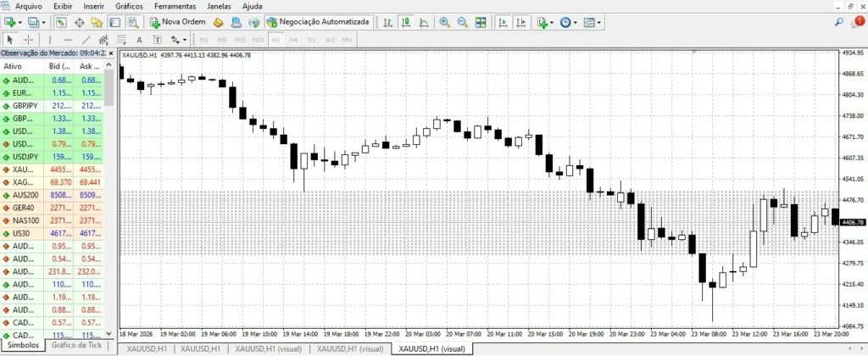Toggle chart shift icon
This screenshot has width=868, height=356.
tap(520, 22)
